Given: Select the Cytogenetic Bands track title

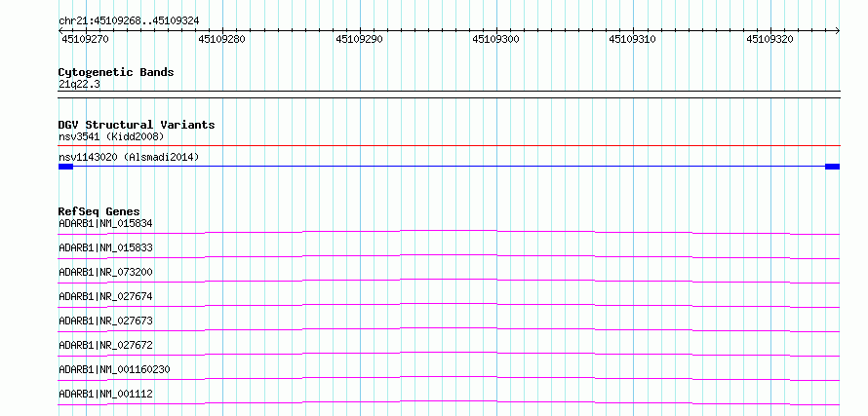Looking at the screenshot, I should pos(116,72).
